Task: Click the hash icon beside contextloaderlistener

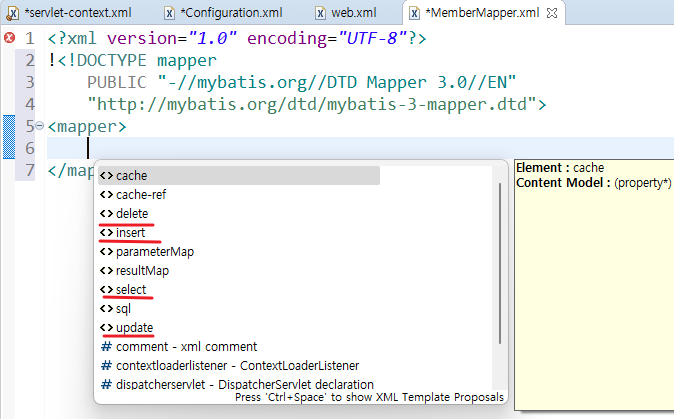Action: (x=106, y=365)
